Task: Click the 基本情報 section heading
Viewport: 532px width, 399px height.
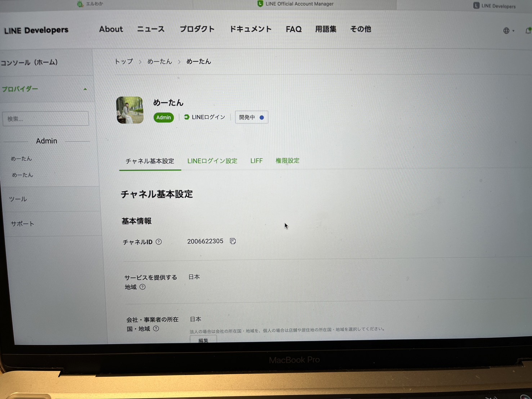Action: pos(137,221)
